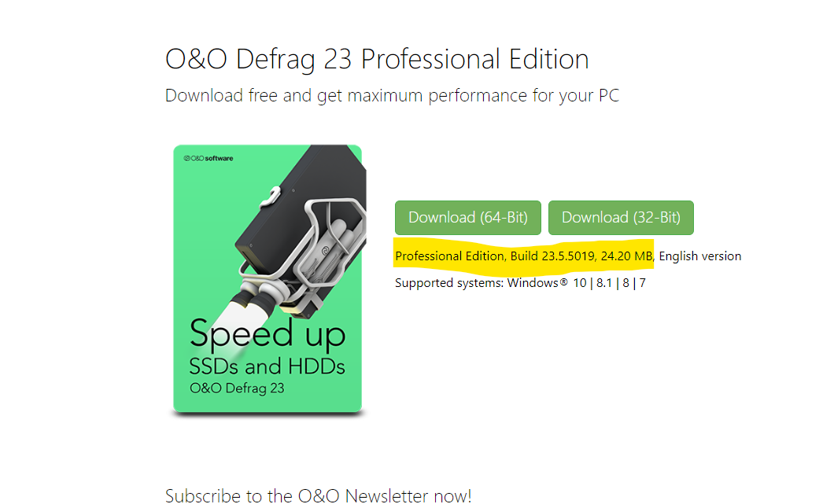Click the "8.1" supported system entry
Image resolution: width=834 pixels, height=504 pixels.
coord(606,283)
